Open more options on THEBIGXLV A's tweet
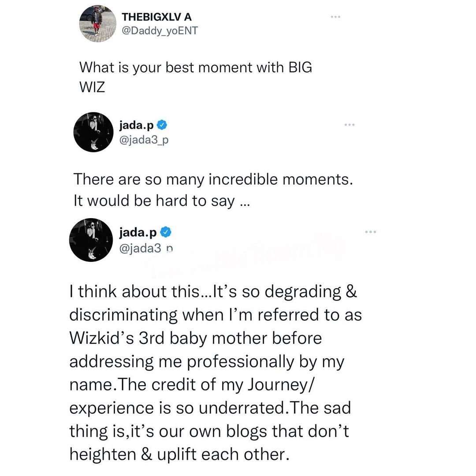The image size is (476, 476). click(x=336, y=17)
